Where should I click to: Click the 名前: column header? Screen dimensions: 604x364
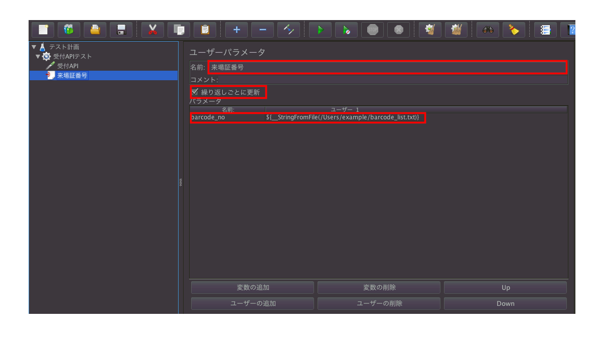pyautogui.click(x=228, y=109)
